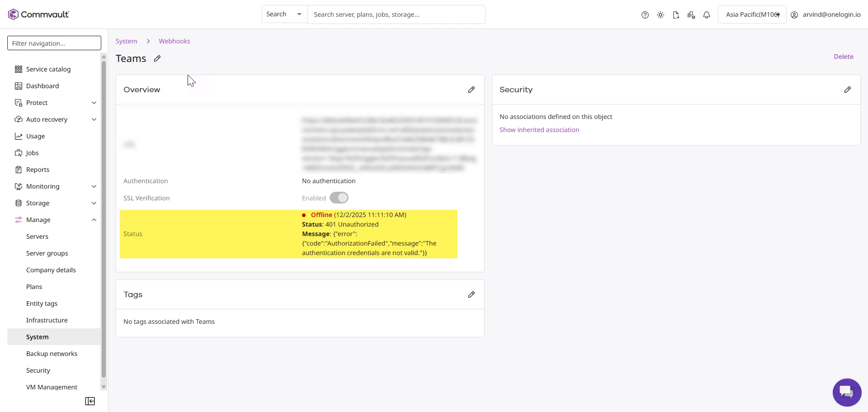Open Infrastructure under Manage

click(47, 320)
